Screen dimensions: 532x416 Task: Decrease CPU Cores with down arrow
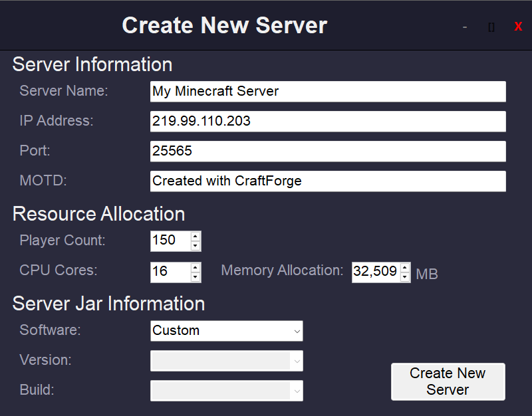[x=195, y=276]
